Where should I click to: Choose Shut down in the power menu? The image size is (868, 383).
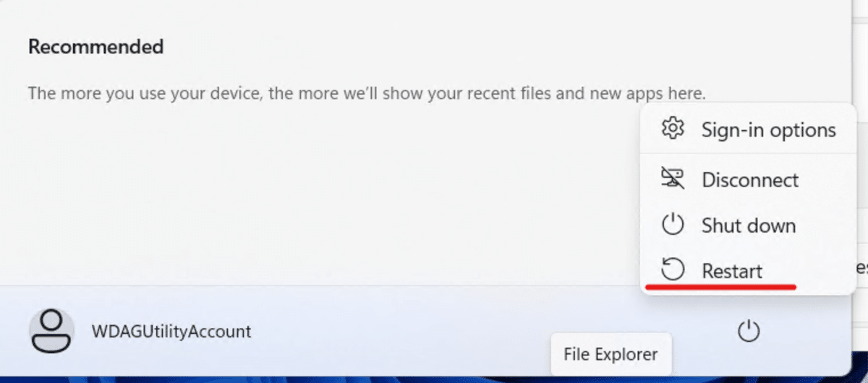[748, 225]
